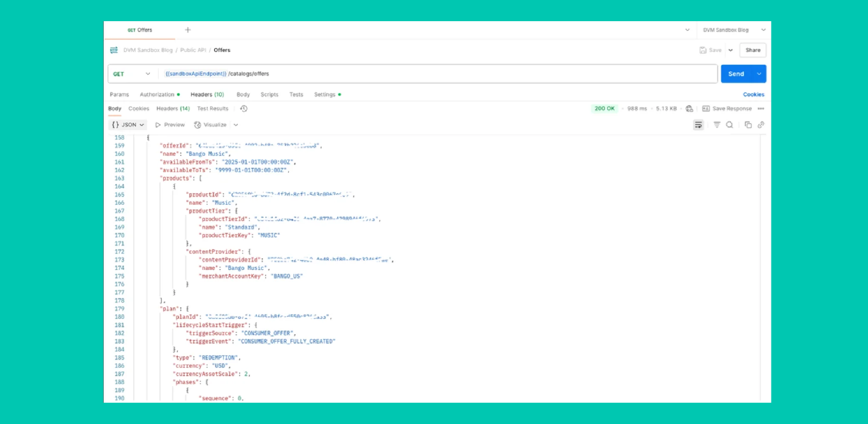Open search in response body
This screenshot has width=868, height=424.
pyautogui.click(x=730, y=125)
